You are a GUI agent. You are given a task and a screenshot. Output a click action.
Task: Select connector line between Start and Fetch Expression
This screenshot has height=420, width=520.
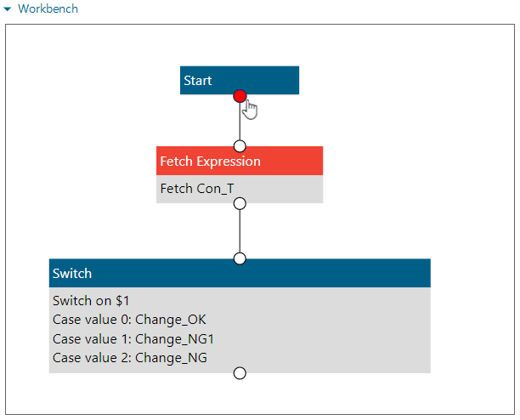(240, 123)
